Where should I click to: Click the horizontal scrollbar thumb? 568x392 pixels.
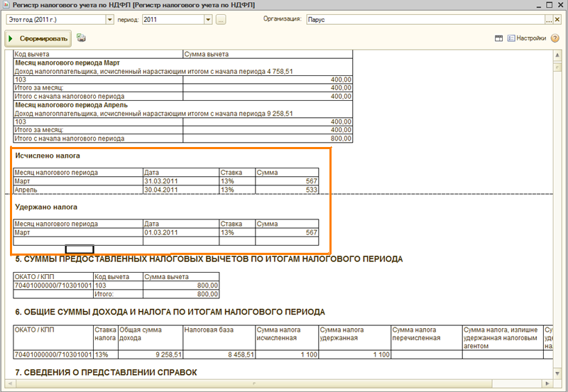tap(253, 383)
